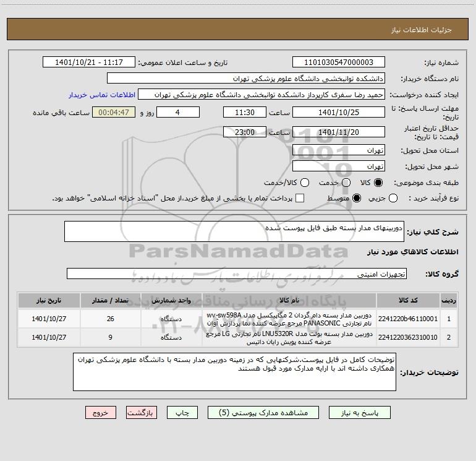The height and width of the screenshot is (461, 476).
Task: Click the کد کالا column header
Action: (x=408, y=300)
